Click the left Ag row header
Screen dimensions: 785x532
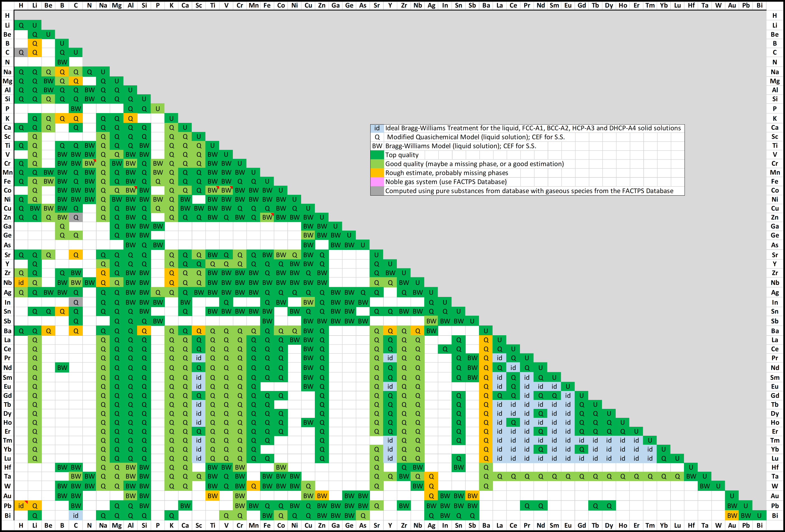click(x=8, y=292)
